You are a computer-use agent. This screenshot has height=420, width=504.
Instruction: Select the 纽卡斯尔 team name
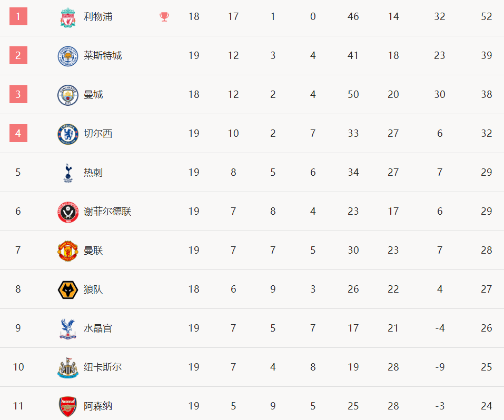pyautogui.click(x=103, y=367)
